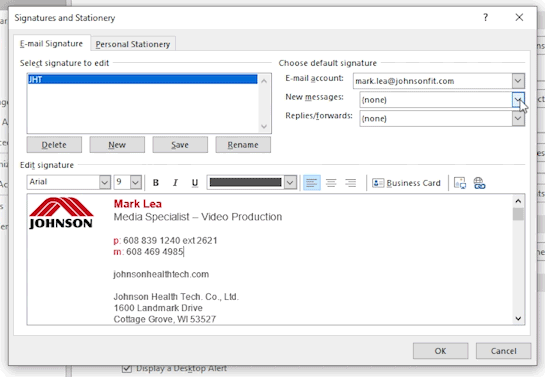Click signature editor scrollbar down arrow
This screenshot has height=377, width=545.
click(518, 319)
